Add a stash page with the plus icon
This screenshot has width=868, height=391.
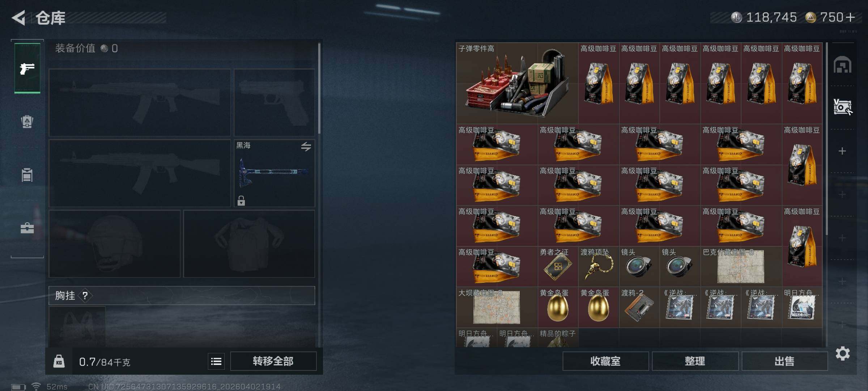[x=842, y=151]
